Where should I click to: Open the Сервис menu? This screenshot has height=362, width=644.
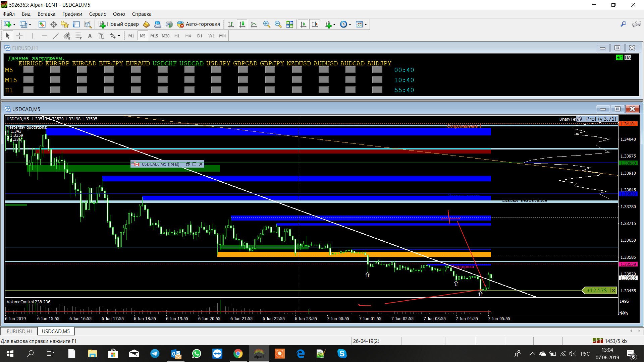(97, 14)
